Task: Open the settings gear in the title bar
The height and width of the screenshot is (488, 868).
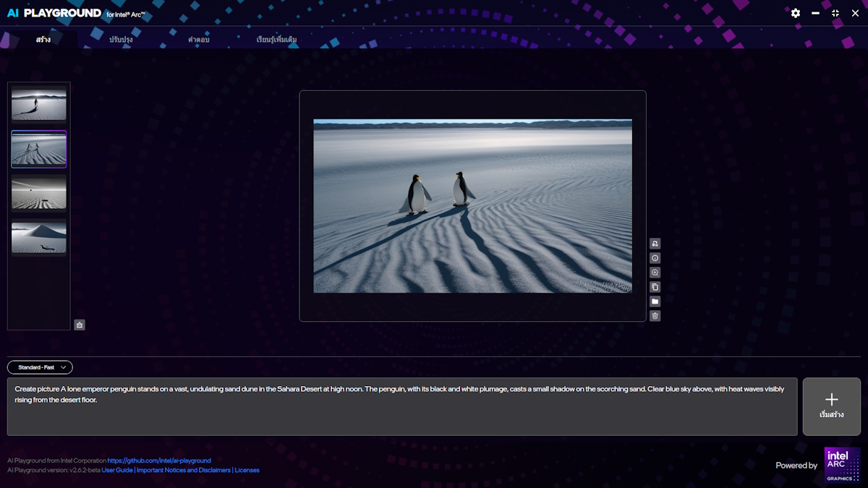Action: (796, 13)
